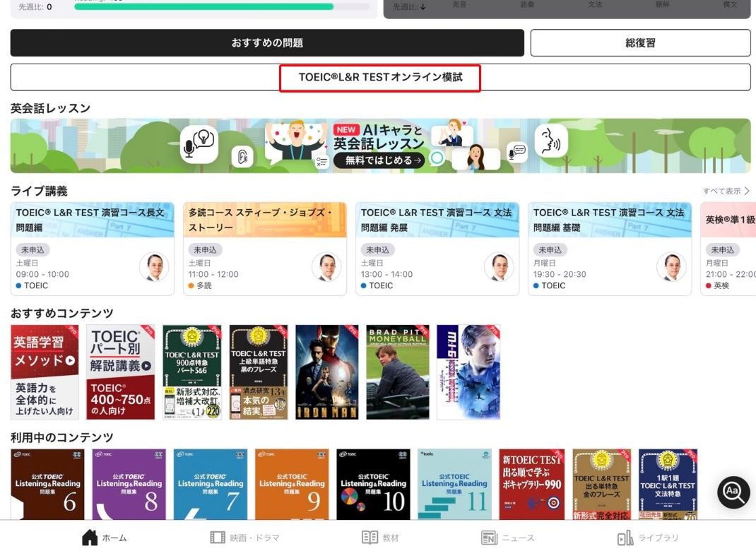The image size is (756, 551).
Task: Tap instructor avatar on 13:00 - 14:00 lecture
Action: coord(499,267)
